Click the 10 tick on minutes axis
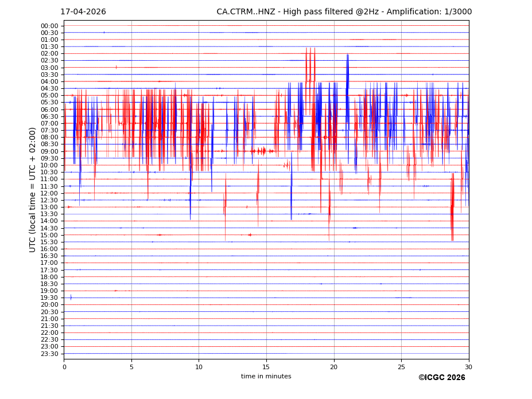Screen dimensions: 532x399 (x=199, y=367)
